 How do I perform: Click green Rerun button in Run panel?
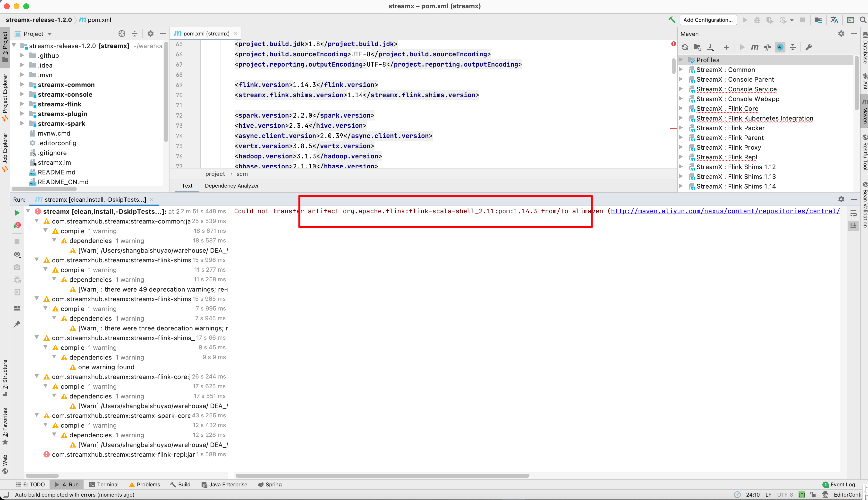tap(17, 213)
